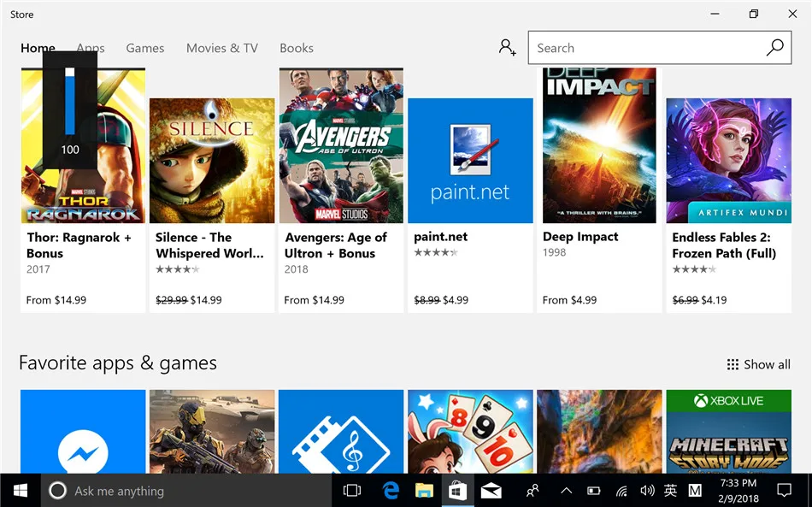The height and width of the screenshot is (507, 812).
Task: Click Avengers: Age of Ultron + Bonus title
Action: pos(336,245)
